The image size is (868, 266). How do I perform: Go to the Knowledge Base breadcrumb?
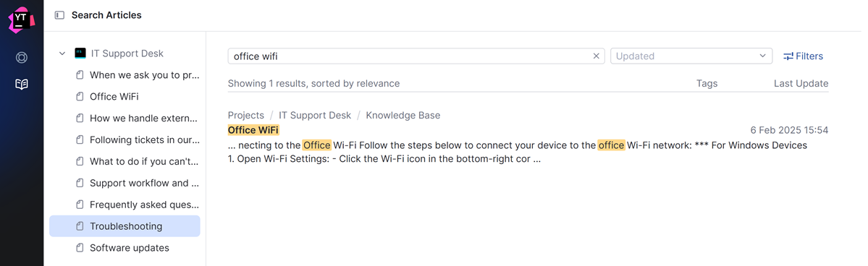point(403,115)
